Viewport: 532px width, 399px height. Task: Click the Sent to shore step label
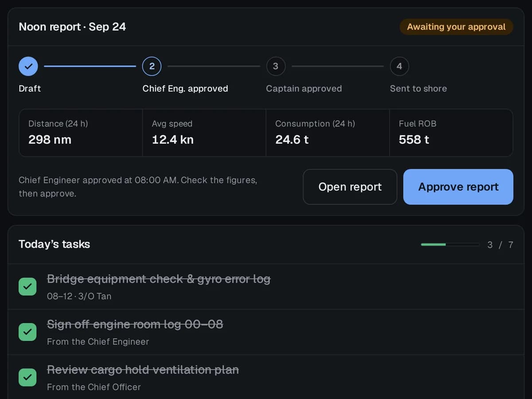point(419,89)
